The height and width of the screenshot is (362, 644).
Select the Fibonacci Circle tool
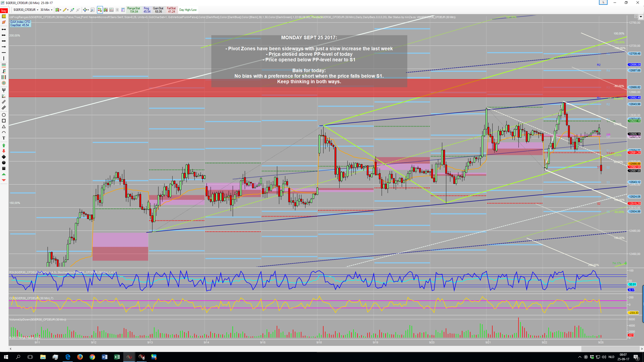point(4,83)
